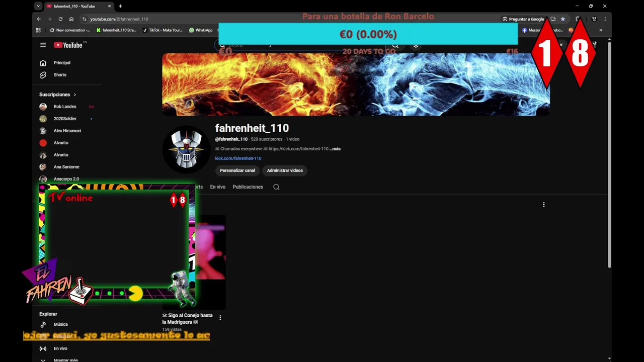Open a new browser tab

(x=120, y=6)
